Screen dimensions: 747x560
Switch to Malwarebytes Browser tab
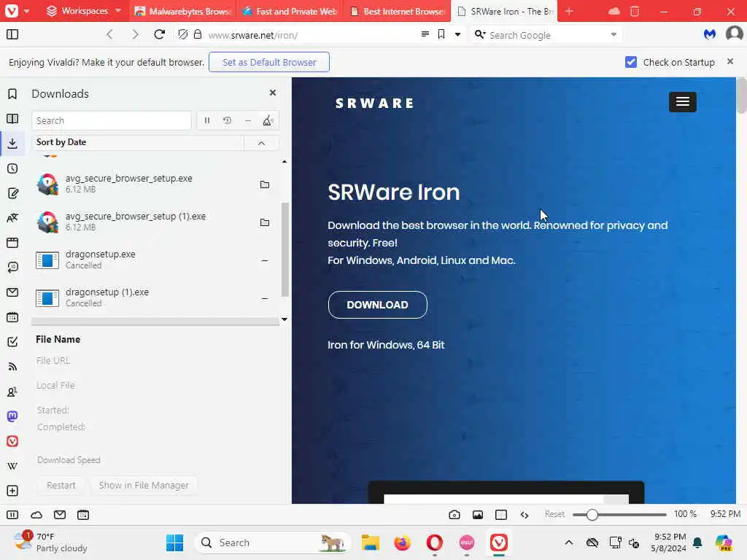pos(184,11)
